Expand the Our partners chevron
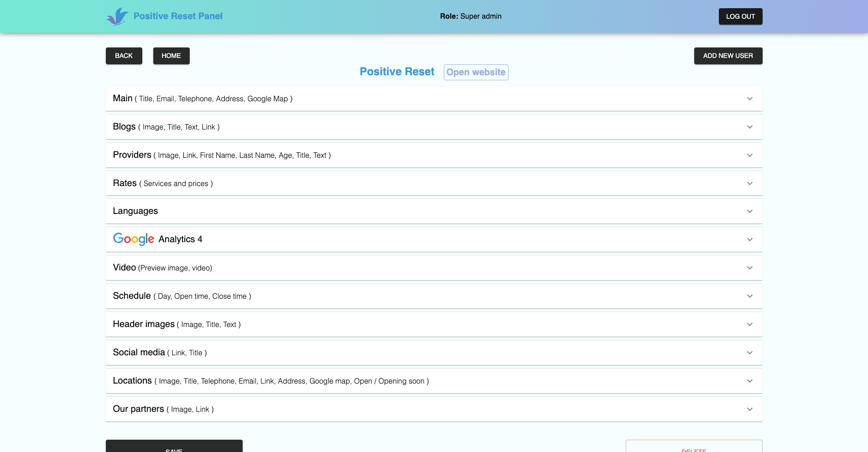Viewport: 868px width, 452px height. (x=750, y=409)
